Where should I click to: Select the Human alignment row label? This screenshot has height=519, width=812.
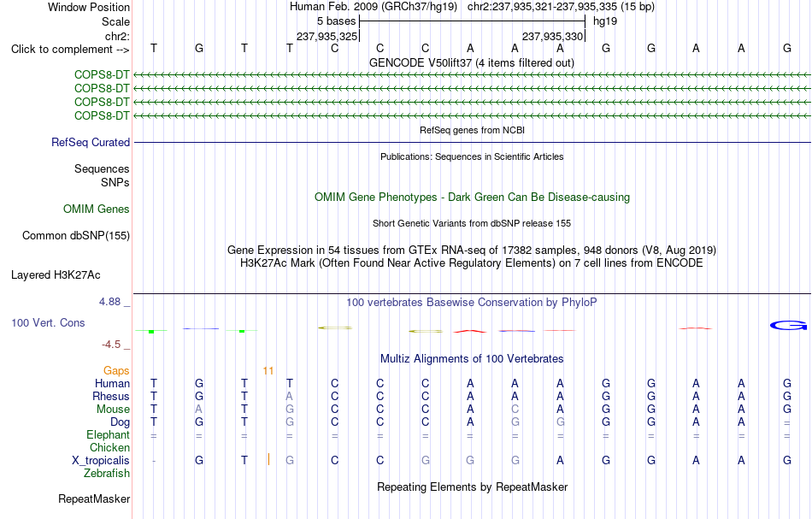click(112, 383)
